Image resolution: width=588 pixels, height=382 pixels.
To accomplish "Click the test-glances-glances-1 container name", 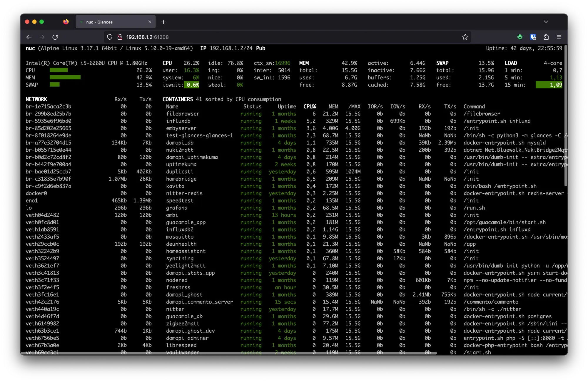I will pyautogui.click(x=199, y=135).
